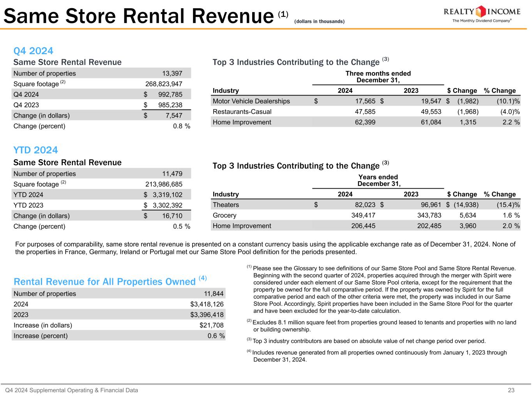
Task: Select the Q4 2024 section heading
Action: click(33, 51)
